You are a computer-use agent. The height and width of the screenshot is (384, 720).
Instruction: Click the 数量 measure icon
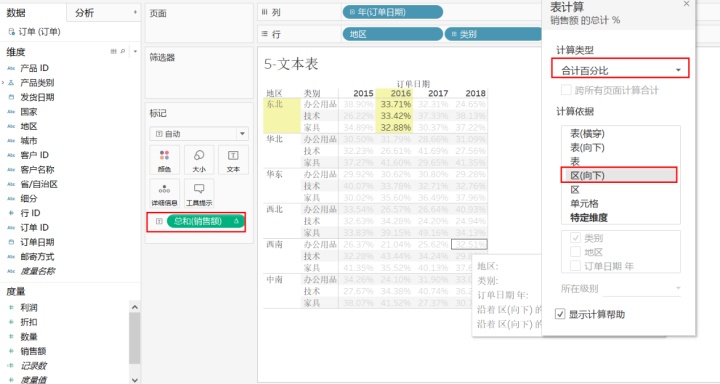coord(11,337)
